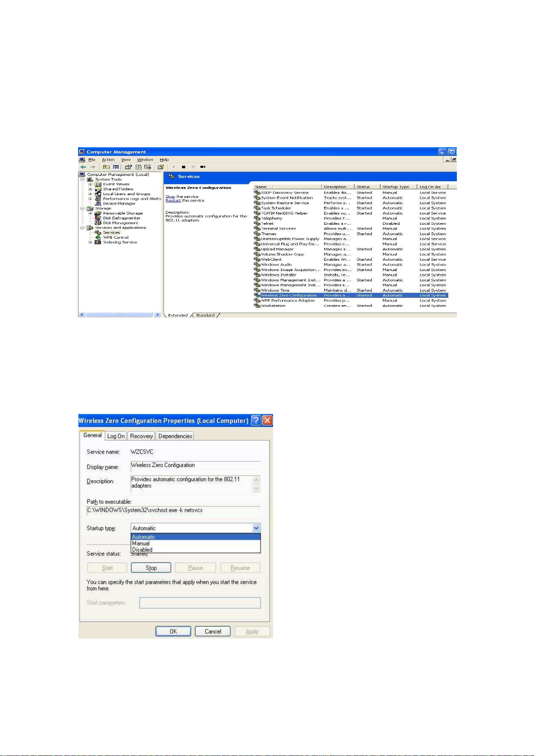Choose Disabled in the Startup type list
Image resolution: width=534 pixels, height=756 pixels.
[x=195, y=550]
